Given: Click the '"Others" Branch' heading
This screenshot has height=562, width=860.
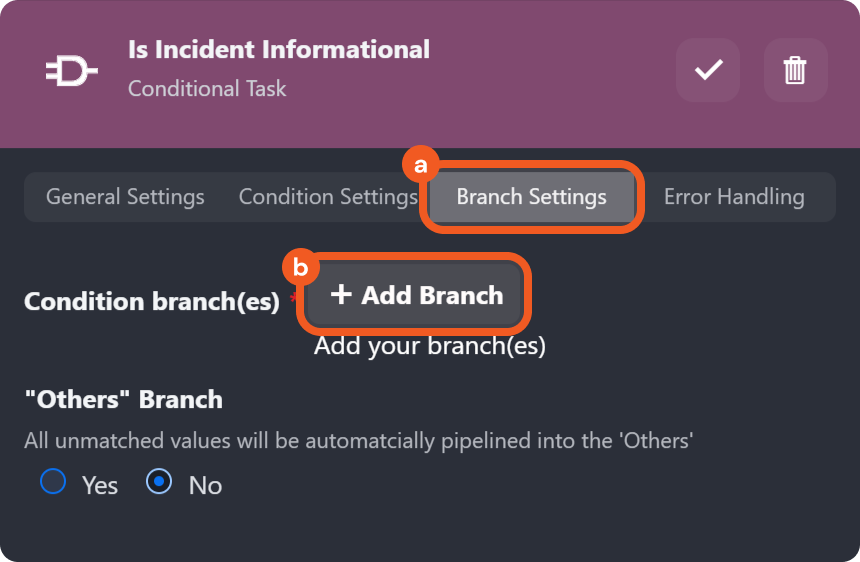Looking at the screenshot, I should [123, 400].
